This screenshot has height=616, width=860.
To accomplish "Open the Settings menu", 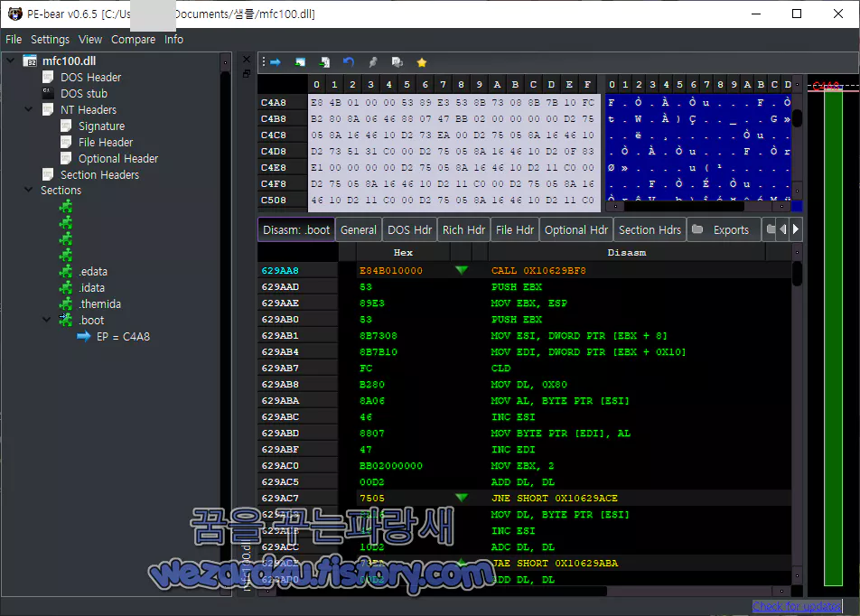I will tap(50, 40).
